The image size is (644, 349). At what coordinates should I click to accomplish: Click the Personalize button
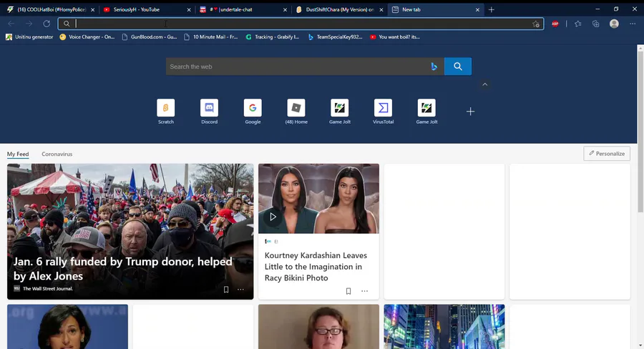click(607, 154)
